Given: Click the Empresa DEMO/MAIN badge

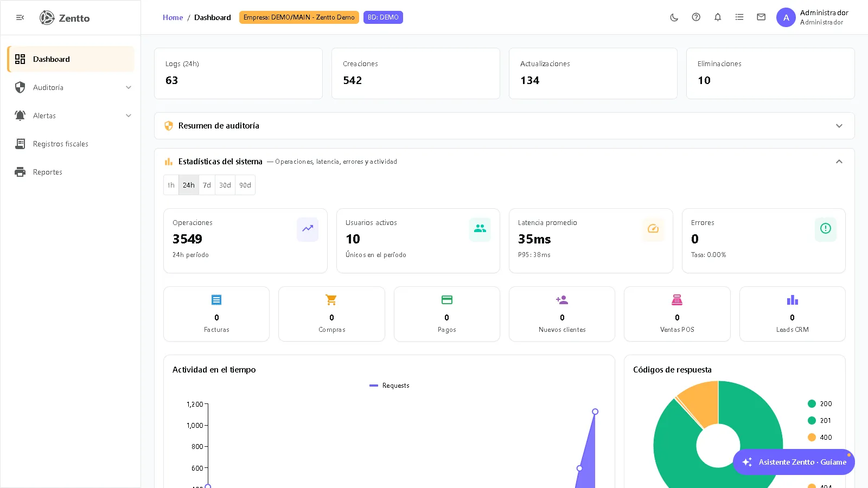Looking at the screenshot, I should [x=299, y=17].
